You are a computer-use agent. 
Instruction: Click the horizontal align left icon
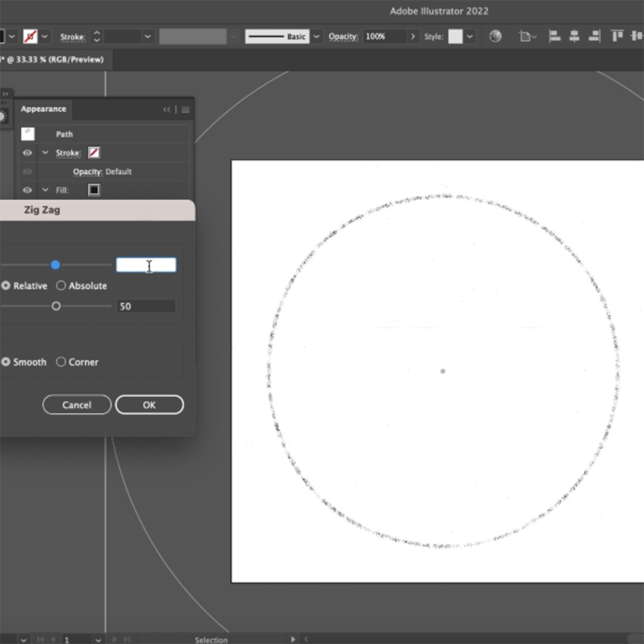(555, 36)
